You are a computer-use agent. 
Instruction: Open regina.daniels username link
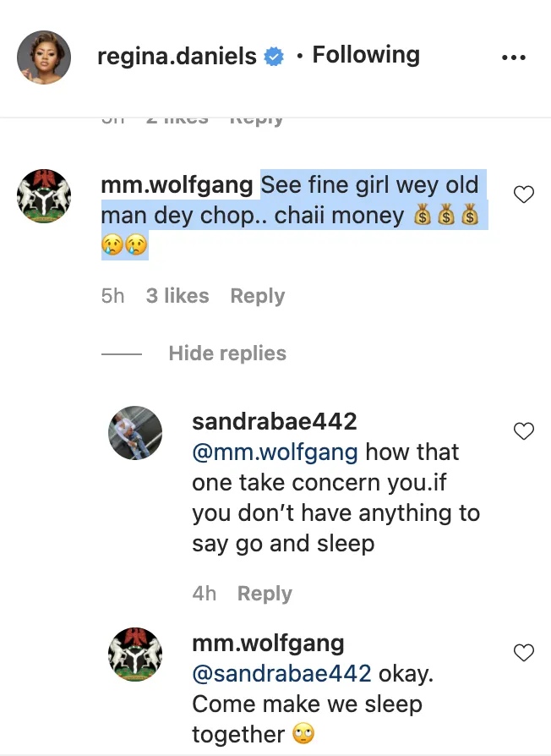coord(177,57)
